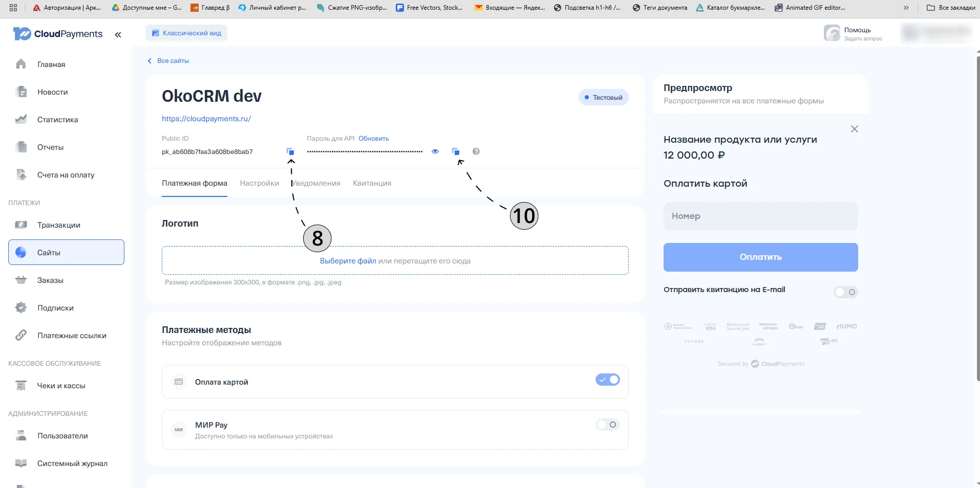Open the Статистика chart icon in sidebar
Image resolution: width=980 pixels, height=488 pixels.
coord(21,119)
